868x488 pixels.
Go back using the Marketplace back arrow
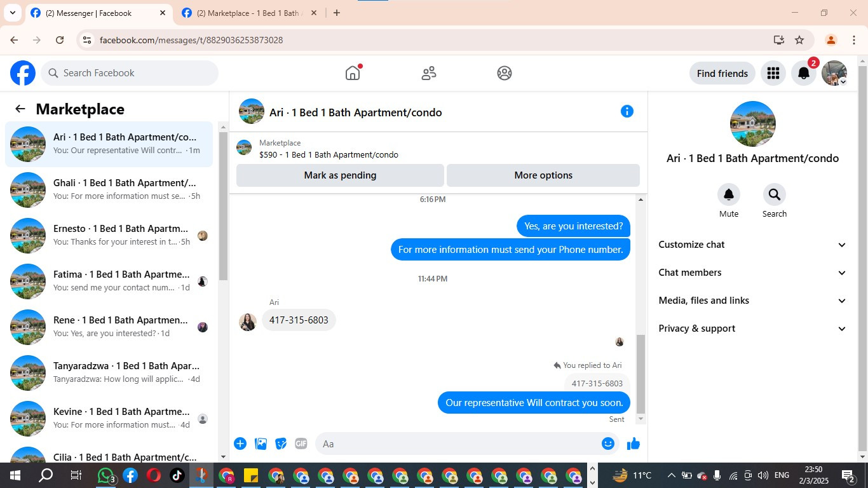click(20, 109)
